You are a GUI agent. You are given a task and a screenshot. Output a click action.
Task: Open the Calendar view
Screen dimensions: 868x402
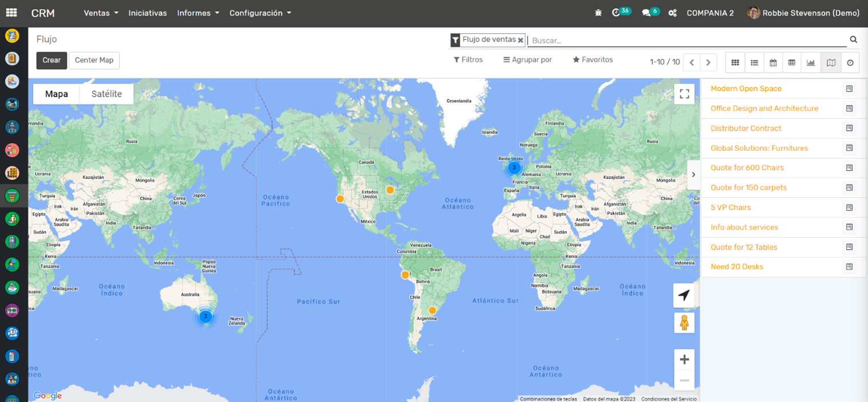[x=773, y=63]
